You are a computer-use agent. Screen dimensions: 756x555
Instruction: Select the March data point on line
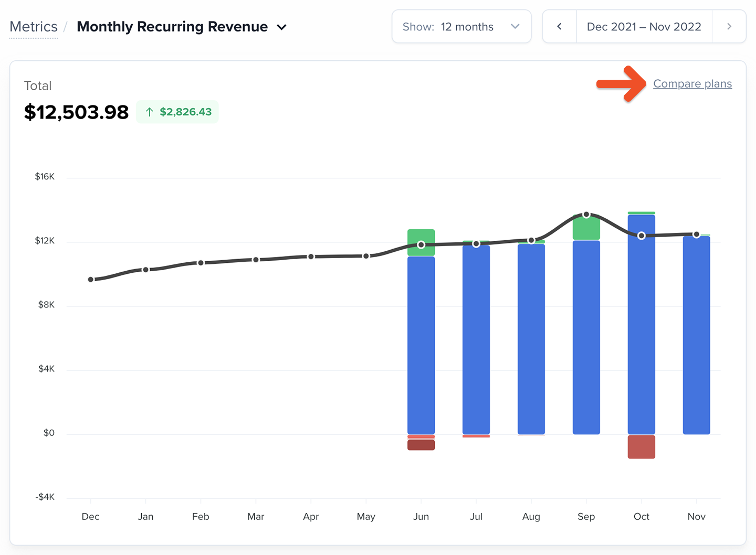(x=256, y=260)
